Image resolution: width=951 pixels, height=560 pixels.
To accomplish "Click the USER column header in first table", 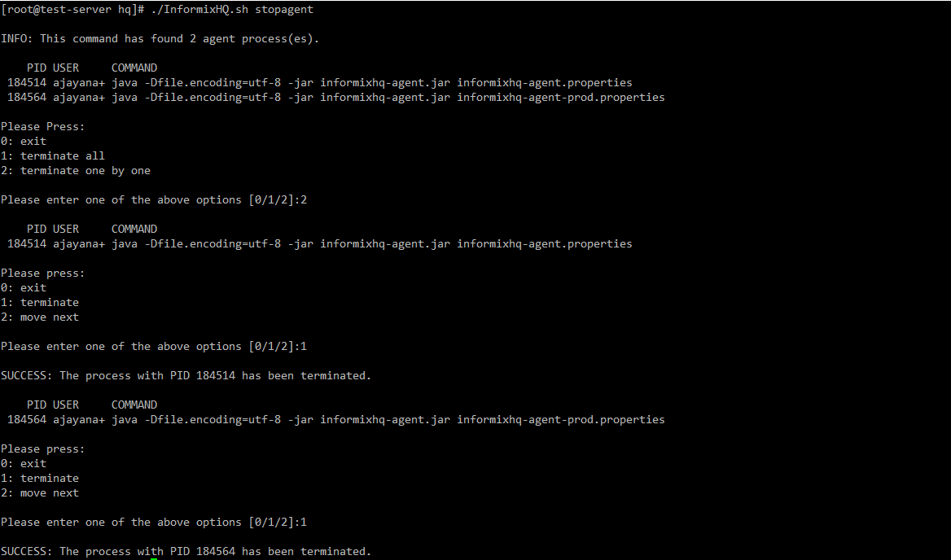I will coord(66,68).
